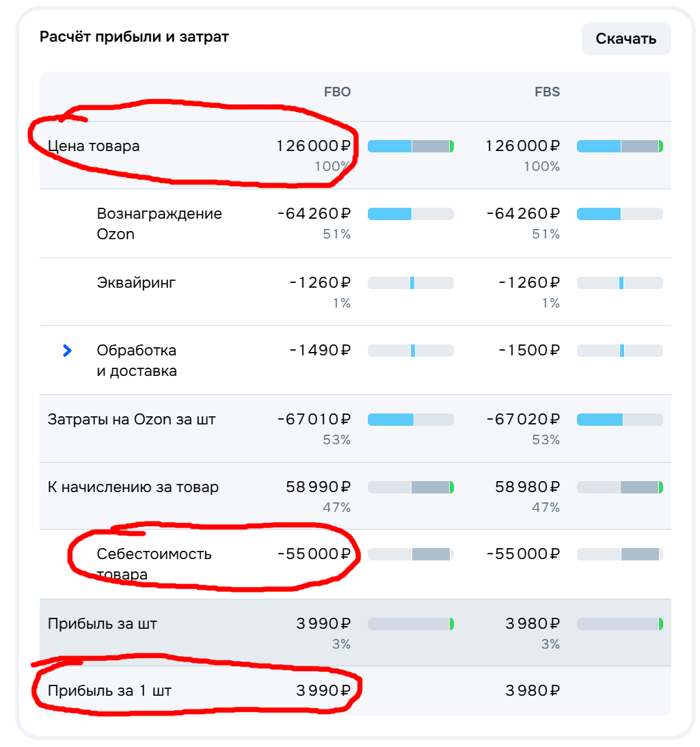Viewport: 700px width, 747px height.
Task: Select the FBO column header
Action: coord(337,92)
